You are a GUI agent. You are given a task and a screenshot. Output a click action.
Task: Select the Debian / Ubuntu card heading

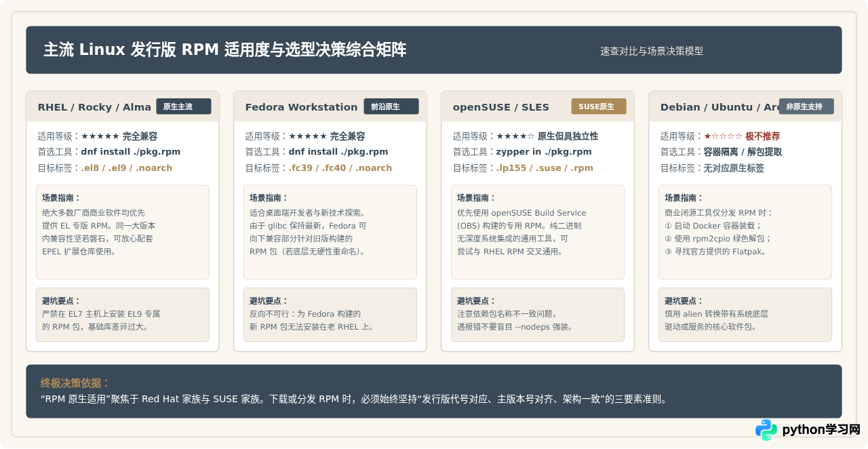(719, 107)
